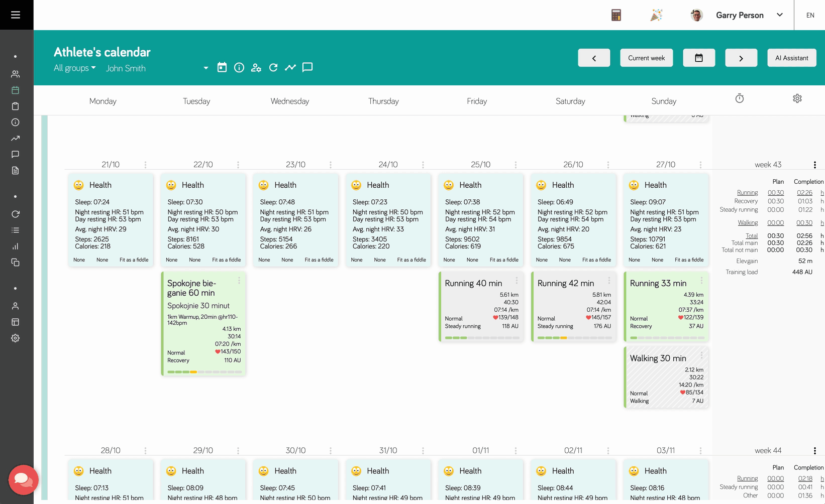Screen dimensions: 825x504
Task: Open the live chat bubble
Action: click(x=23, y=479)
